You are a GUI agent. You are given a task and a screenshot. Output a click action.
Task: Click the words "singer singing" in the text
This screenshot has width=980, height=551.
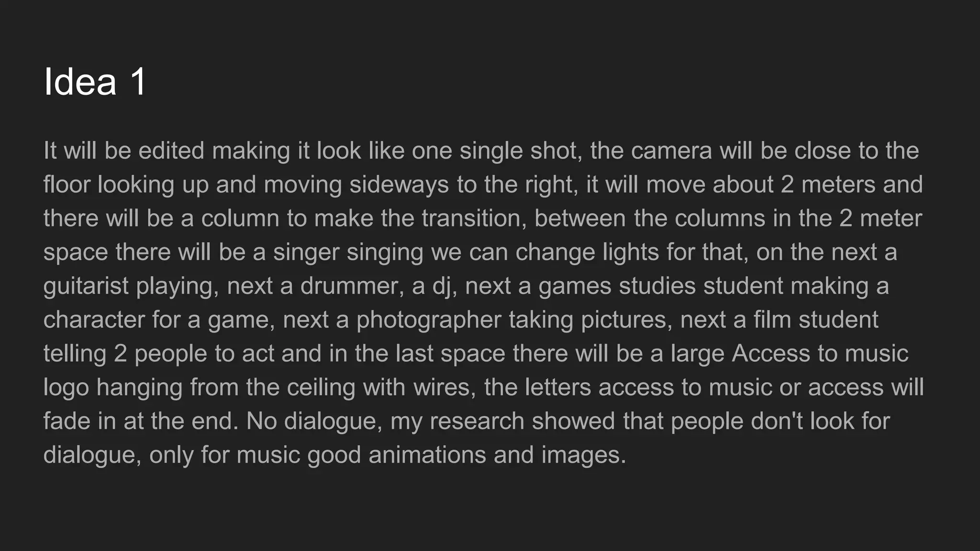click(348, 253)
